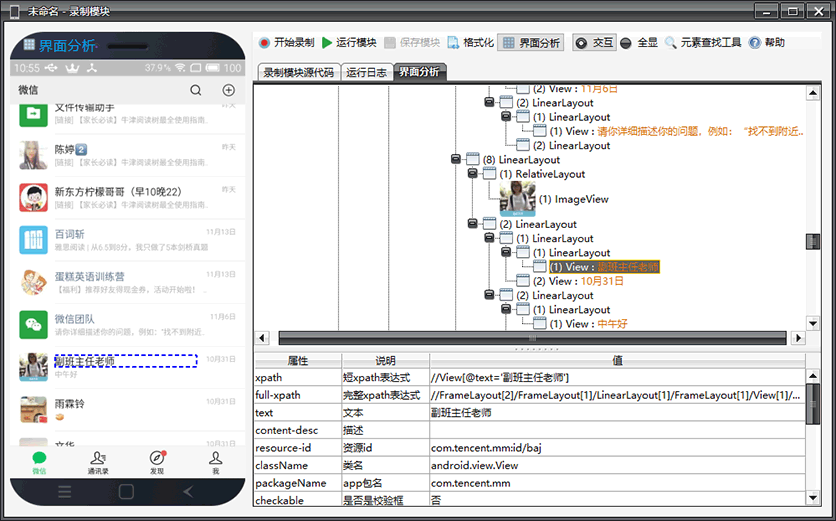Open the 陈婷 chat avatar
Screen dimensions: 836x521
point(33,155)
